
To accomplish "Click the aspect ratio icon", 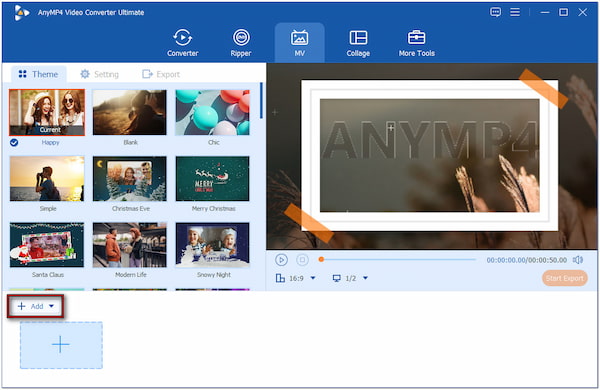I will 280,278.
